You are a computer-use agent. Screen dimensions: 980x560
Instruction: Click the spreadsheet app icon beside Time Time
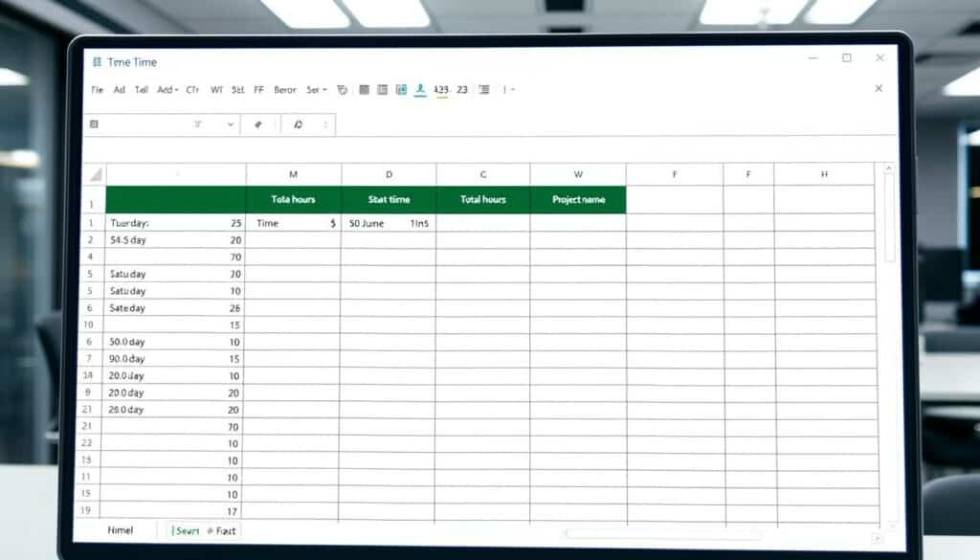click(97, 62)
